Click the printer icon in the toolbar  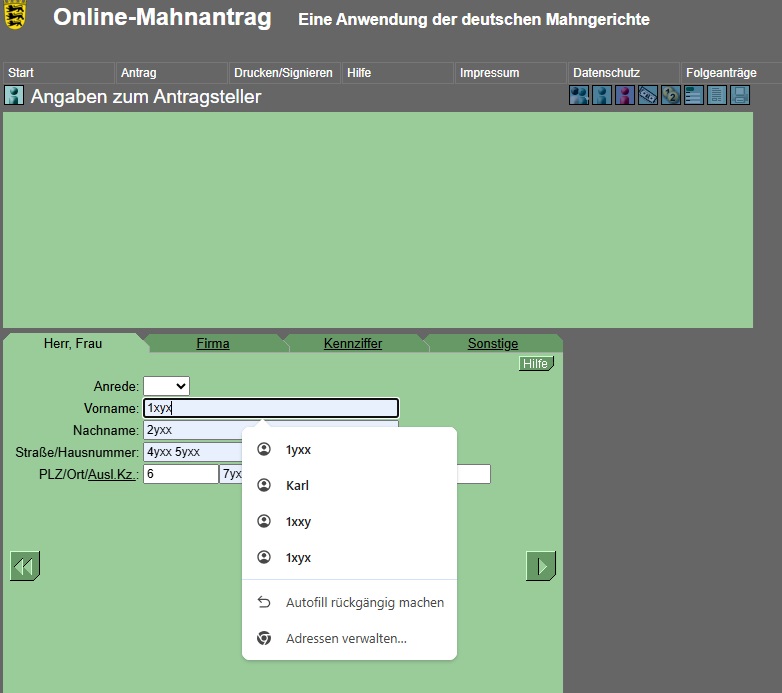(740, 96)
